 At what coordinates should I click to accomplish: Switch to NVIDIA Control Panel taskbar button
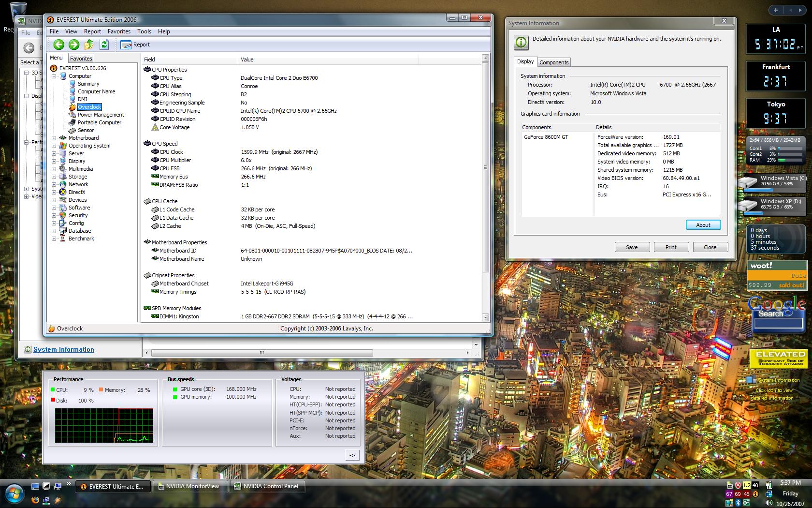pyautogui.click(x=267, y=486)
